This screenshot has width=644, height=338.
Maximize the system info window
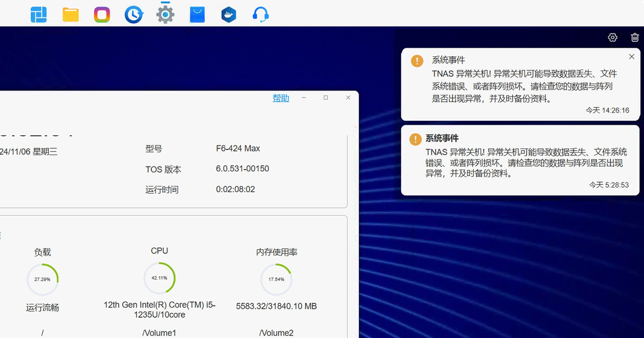pos(326,98)
